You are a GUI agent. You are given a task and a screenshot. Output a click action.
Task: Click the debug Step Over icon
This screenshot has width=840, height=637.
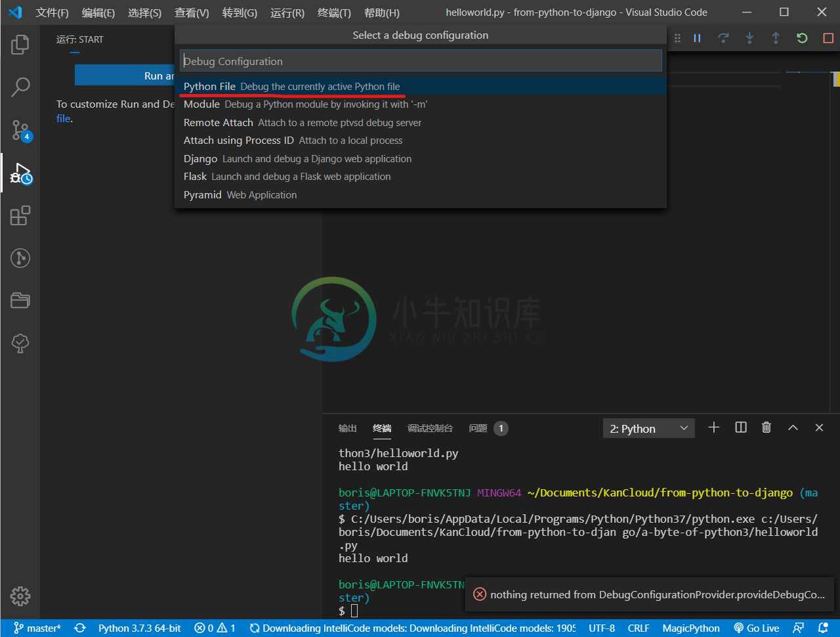pos(723,38)
